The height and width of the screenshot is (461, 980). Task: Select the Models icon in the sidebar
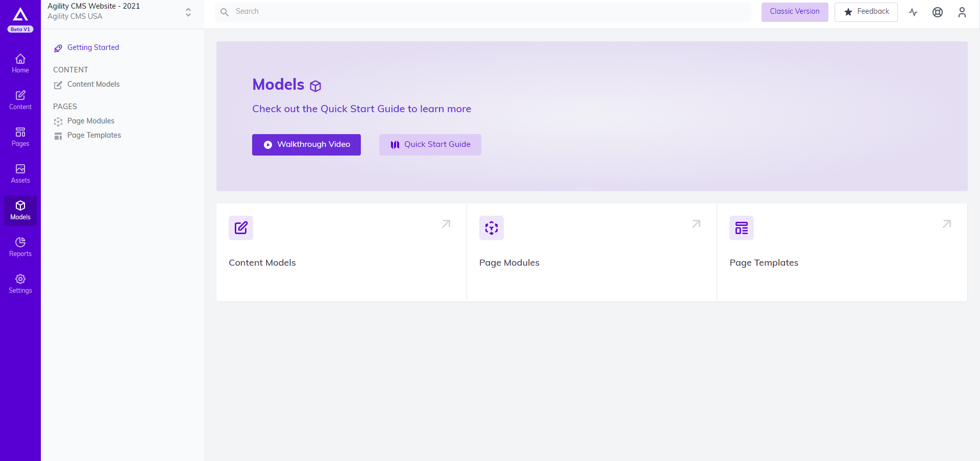click(20, 210)
